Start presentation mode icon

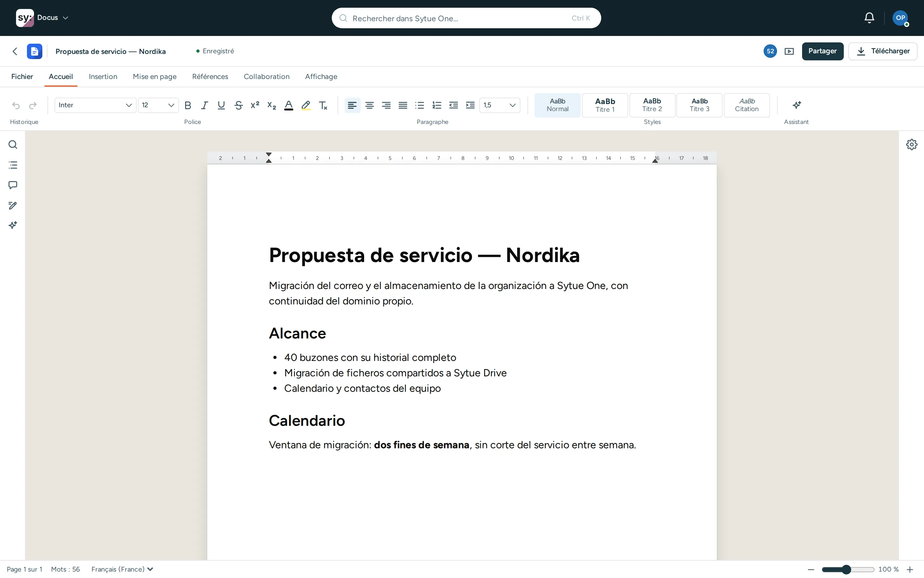coord(789,51)
